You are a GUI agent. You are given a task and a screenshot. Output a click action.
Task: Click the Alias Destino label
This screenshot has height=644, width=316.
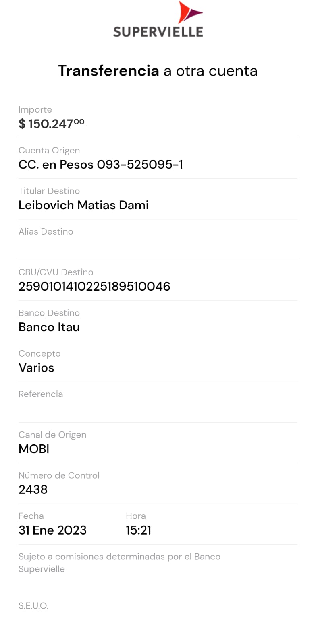(x=46, y=231)
